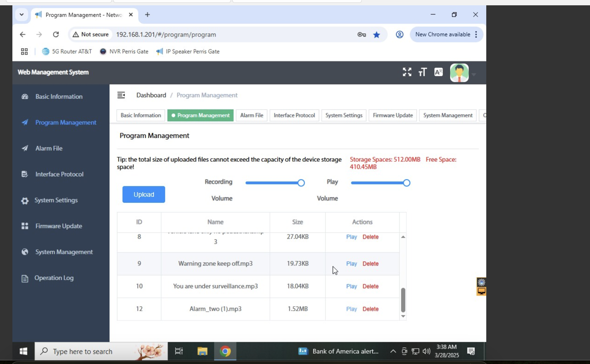Click the Basic Information sidebar icon
590x364 pixels.
[x=25, y=97]
